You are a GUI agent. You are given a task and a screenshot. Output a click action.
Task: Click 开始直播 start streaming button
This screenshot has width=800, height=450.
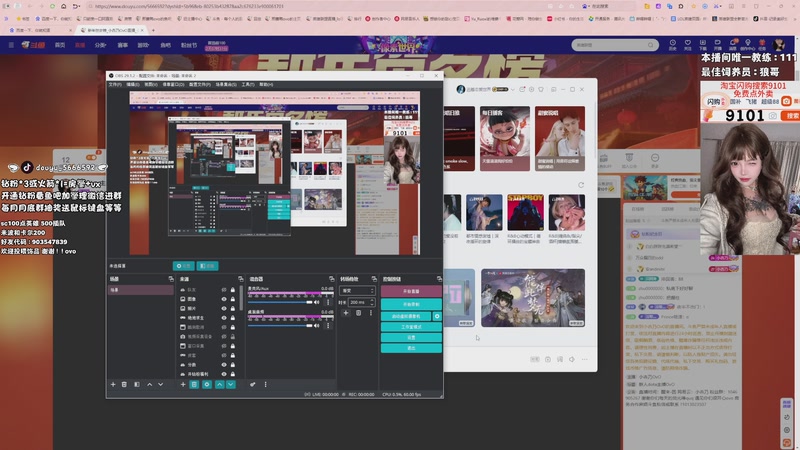411,291
